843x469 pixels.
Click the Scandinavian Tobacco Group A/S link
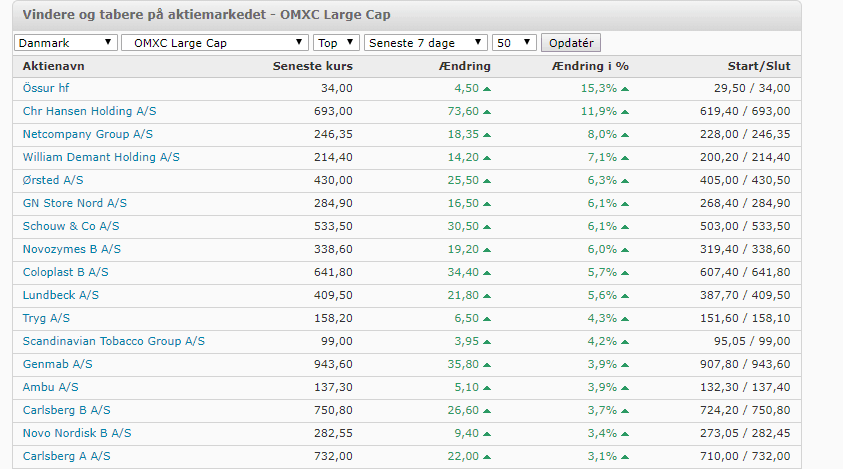pos(114,341)
